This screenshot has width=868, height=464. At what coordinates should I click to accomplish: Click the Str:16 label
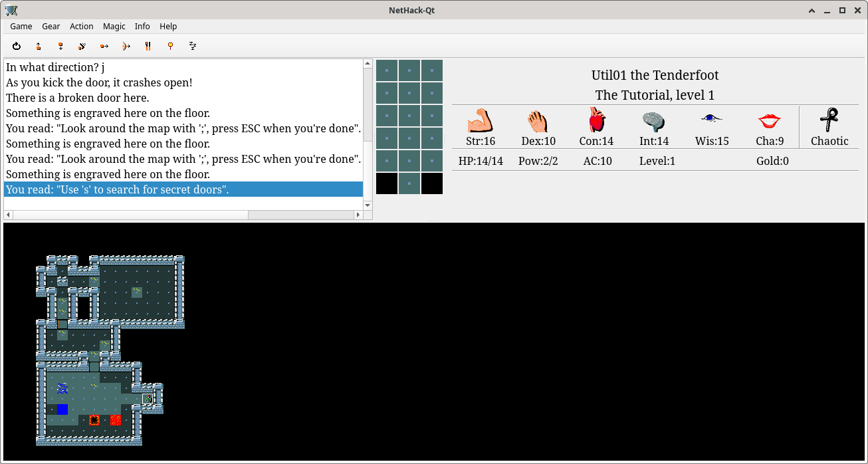point(481,141)
